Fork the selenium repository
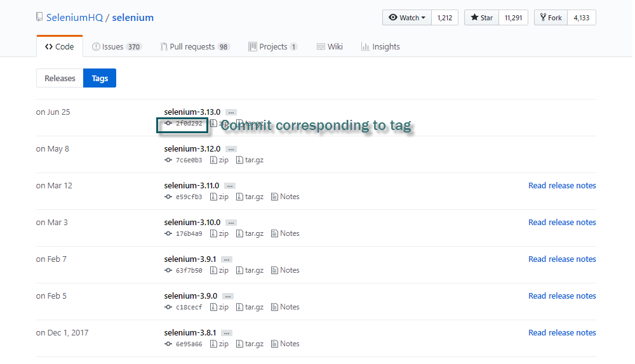The width and height of the screenshot is (635, 364). tap(551, 18)
